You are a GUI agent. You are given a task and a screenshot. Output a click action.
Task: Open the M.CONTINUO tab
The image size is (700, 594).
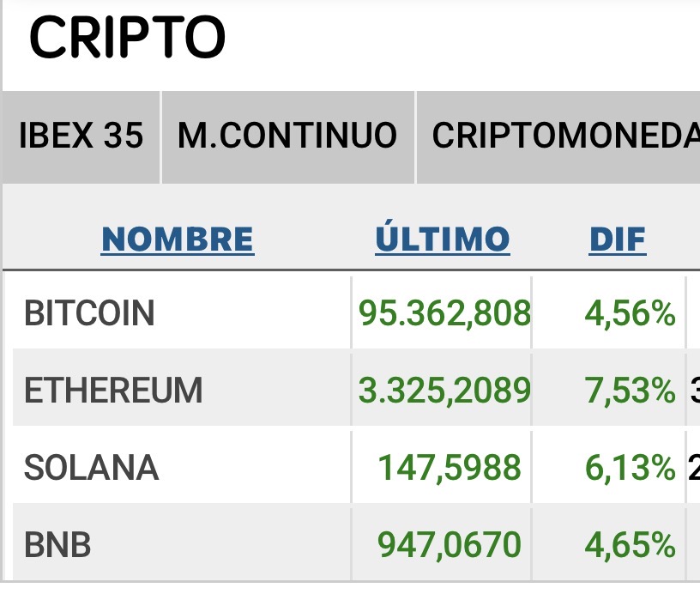(x=288, y=136)
